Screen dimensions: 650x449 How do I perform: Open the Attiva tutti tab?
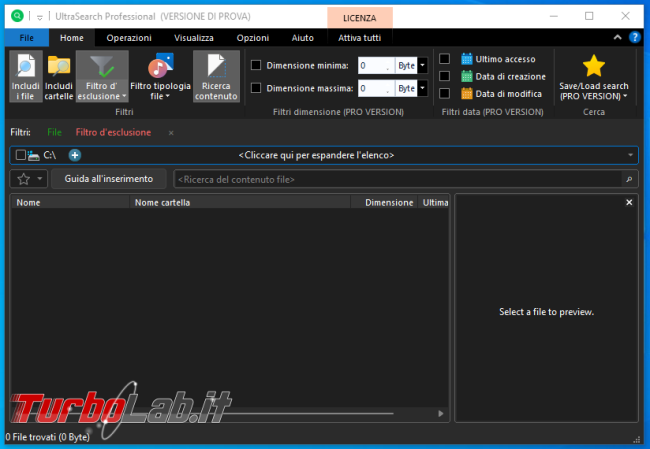(359, 38)
